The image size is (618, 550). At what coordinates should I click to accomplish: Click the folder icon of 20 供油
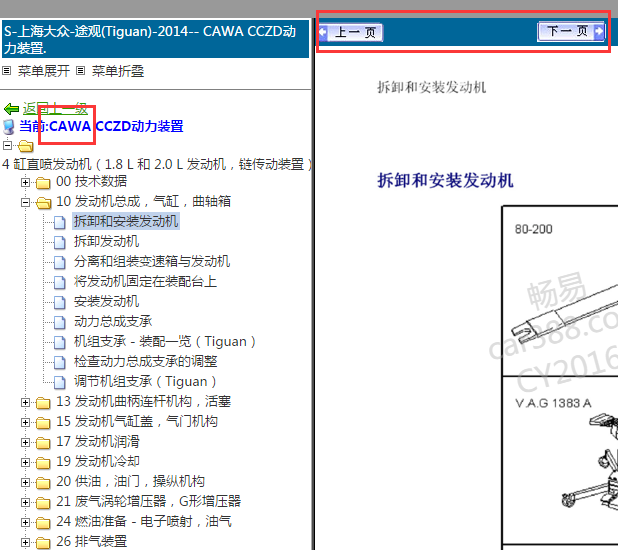pyautogui.click(x=43, y=483)
